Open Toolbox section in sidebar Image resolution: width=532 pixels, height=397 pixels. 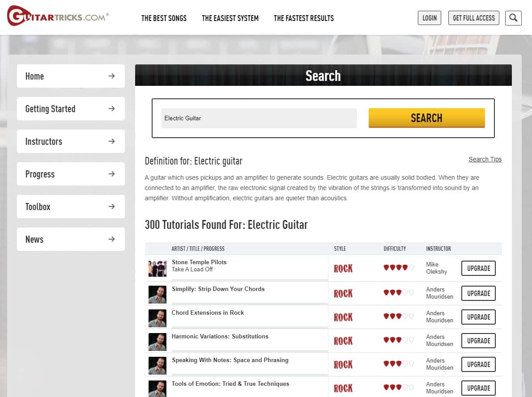tap(71, 207)
